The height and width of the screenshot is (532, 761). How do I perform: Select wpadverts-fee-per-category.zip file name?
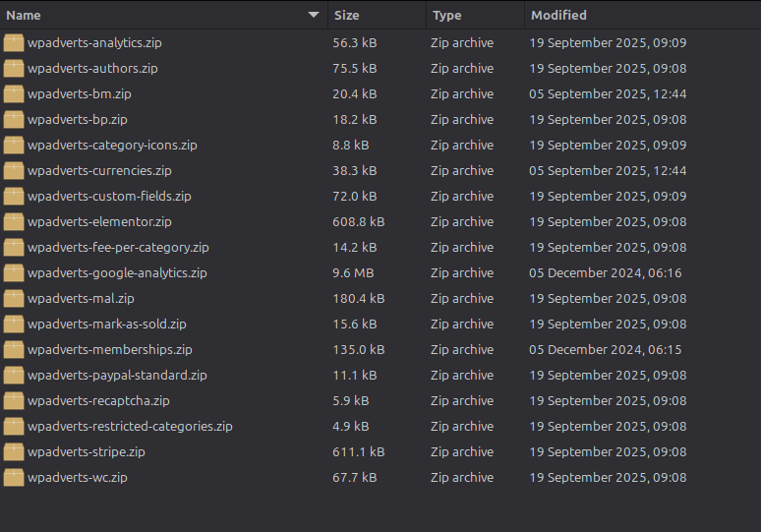pyautogui.click(x=118, y=248)
